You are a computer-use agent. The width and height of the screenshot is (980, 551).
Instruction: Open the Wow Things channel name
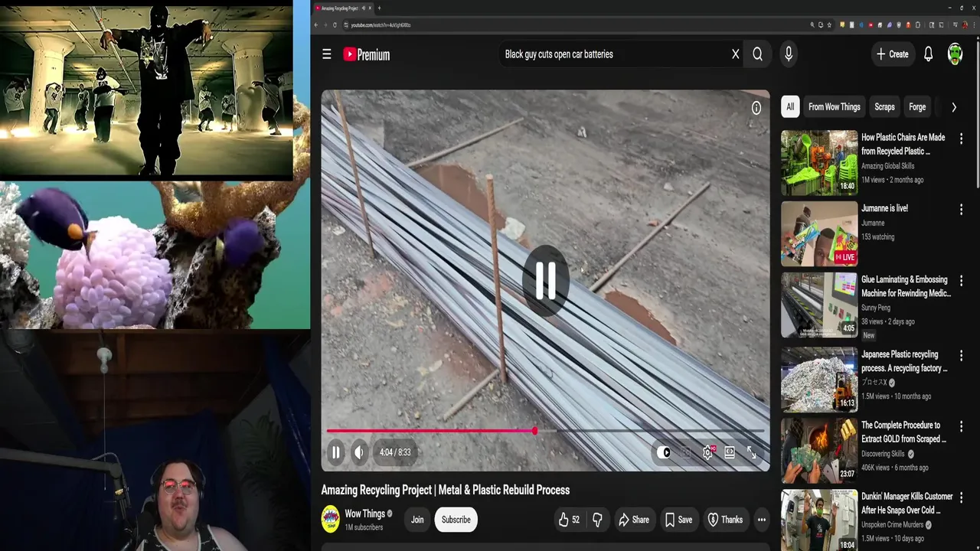click(x=364, y=514)
